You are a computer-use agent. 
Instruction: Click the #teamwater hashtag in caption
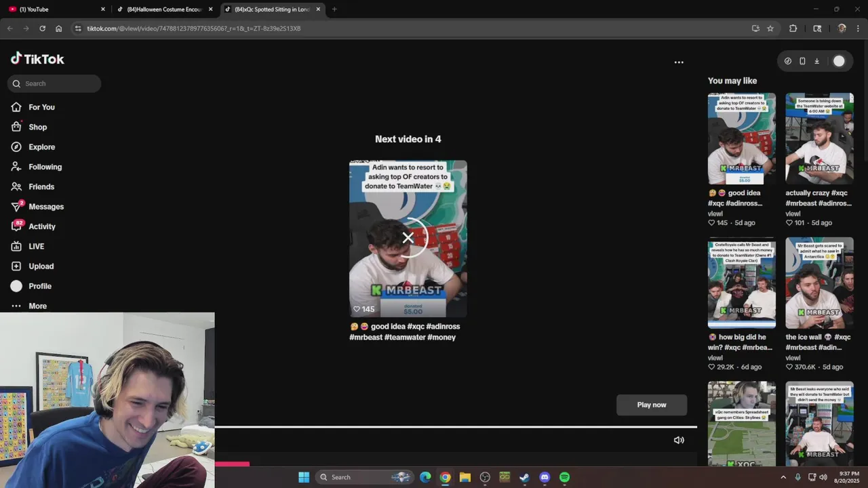pos(405,337)
